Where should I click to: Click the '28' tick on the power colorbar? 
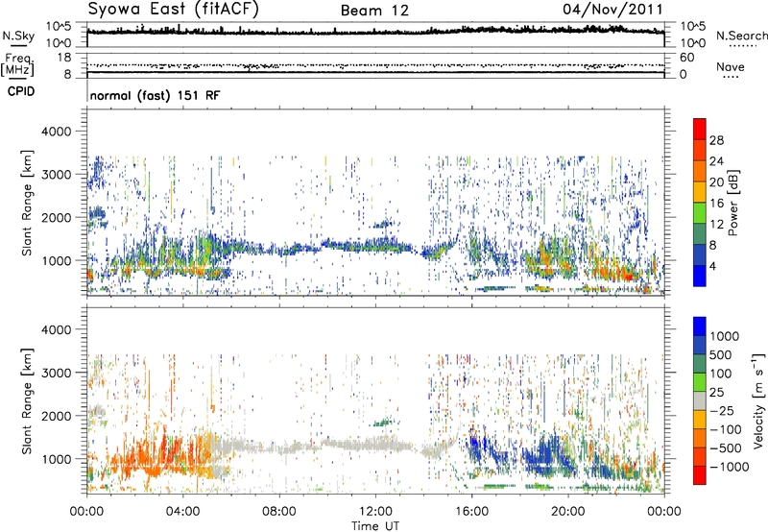pyautogui.click(x=716, y=140)
